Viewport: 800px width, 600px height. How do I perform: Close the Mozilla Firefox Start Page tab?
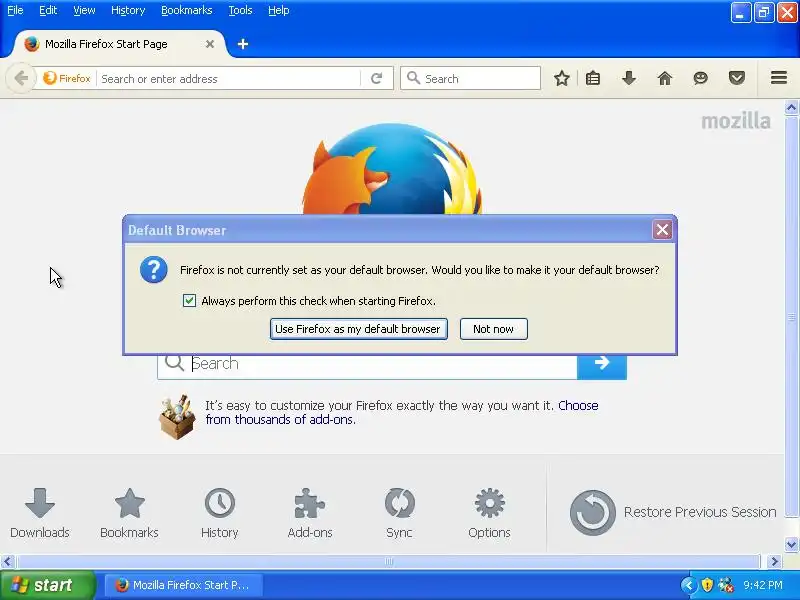pos(210,44)
